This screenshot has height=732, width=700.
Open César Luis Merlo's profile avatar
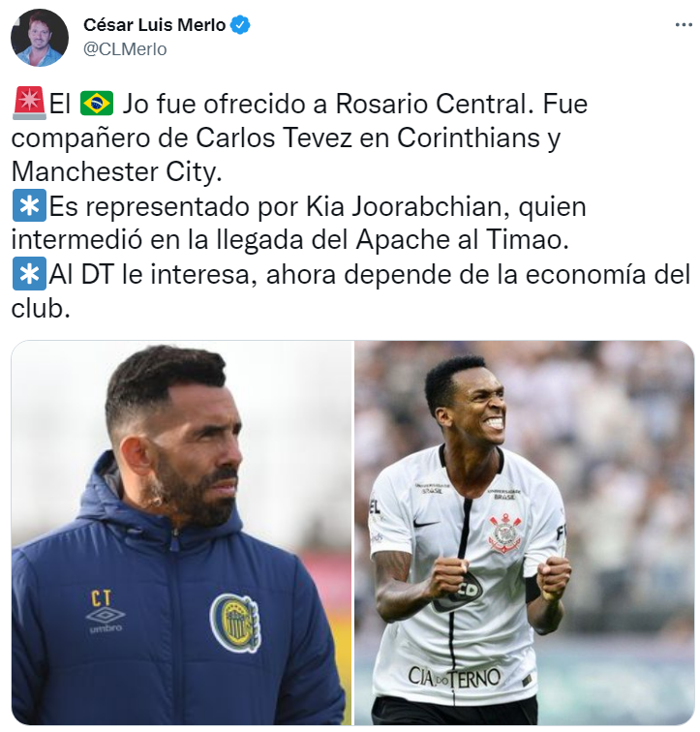39,38
